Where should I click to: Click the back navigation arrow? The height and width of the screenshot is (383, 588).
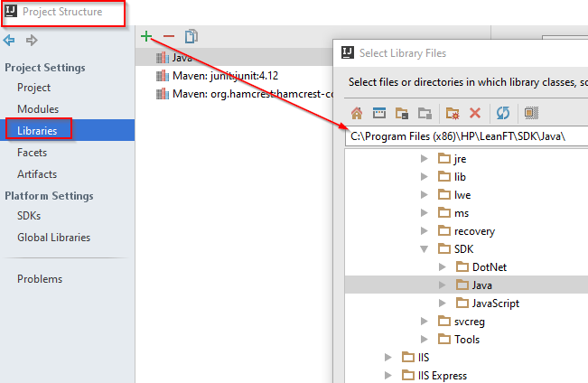click(x=9, y=40)
